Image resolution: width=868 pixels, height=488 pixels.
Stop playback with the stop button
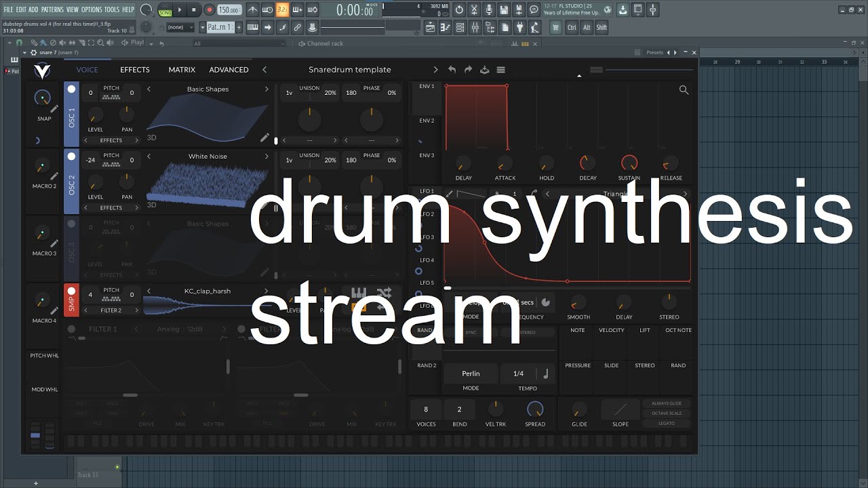click(194, 9)
